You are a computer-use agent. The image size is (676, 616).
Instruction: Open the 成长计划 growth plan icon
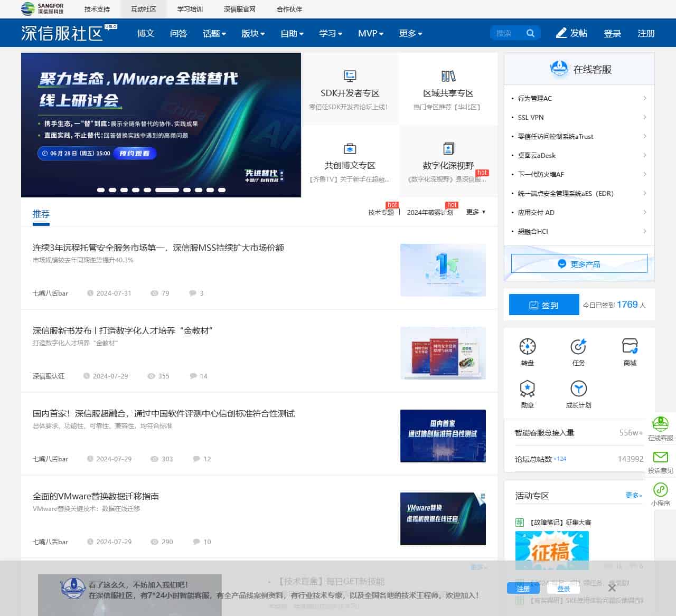point(578,389)
